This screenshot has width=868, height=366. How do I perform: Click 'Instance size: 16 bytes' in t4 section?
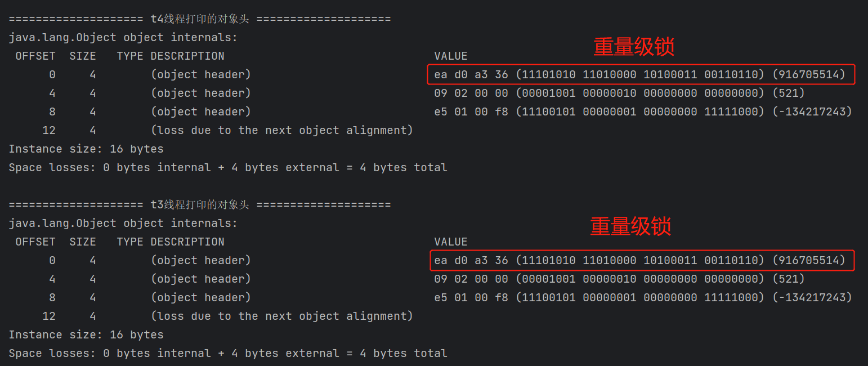coord(86,149)
